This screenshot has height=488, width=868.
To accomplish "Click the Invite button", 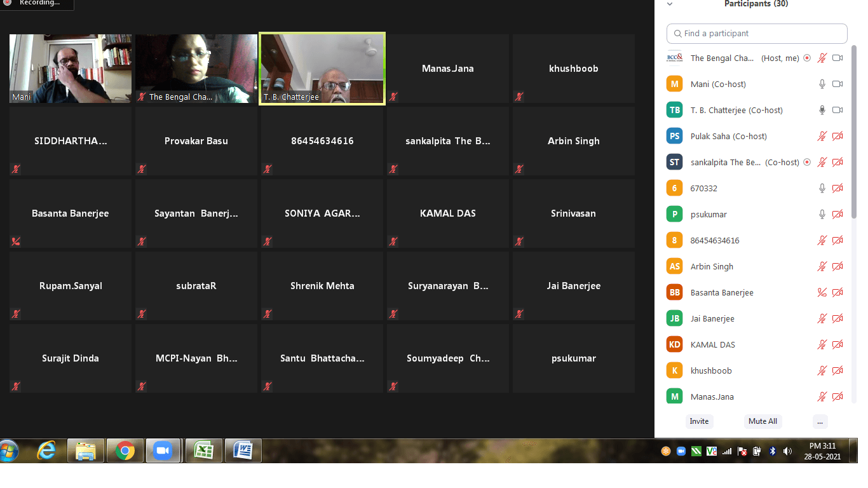I will [x=699, y=421].
